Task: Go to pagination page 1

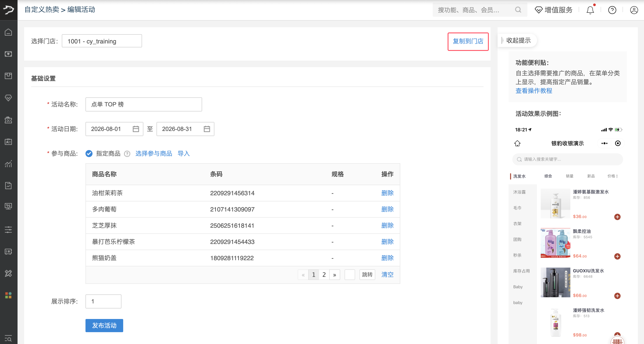Action: point(313,275)
